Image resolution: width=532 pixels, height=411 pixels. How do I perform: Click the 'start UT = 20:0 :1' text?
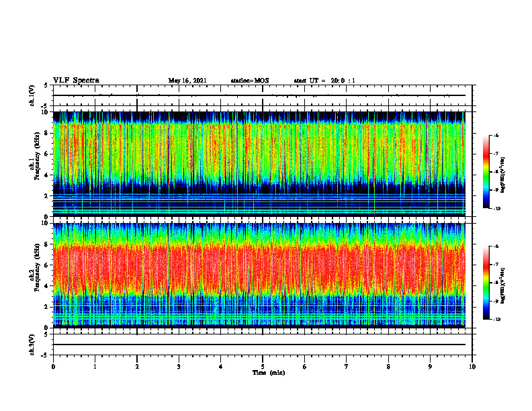(x=324, y=81)
